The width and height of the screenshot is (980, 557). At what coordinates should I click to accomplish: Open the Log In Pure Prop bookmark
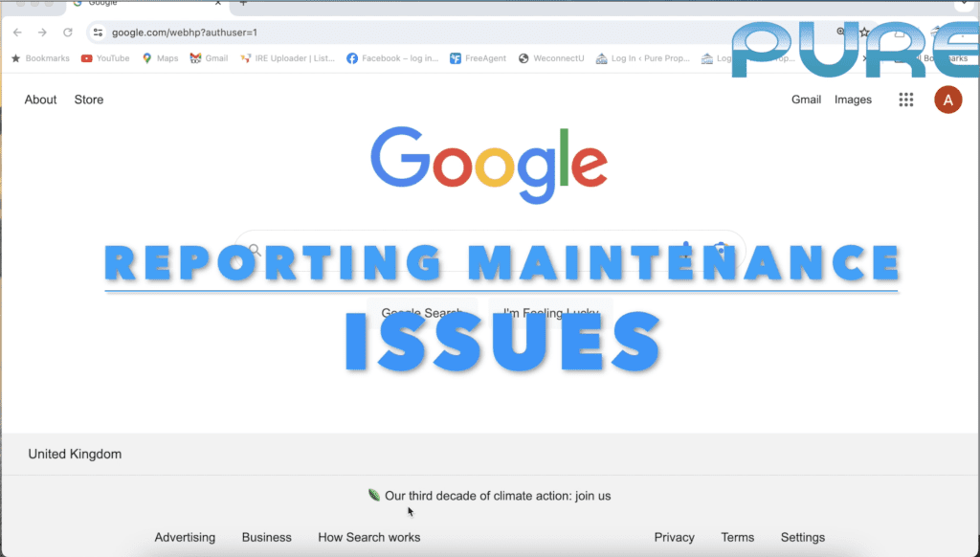[643, 58]
